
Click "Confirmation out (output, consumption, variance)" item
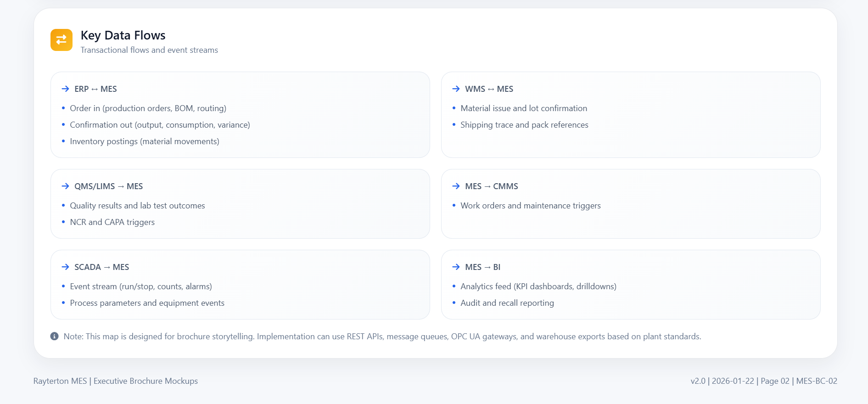(160, 125)
